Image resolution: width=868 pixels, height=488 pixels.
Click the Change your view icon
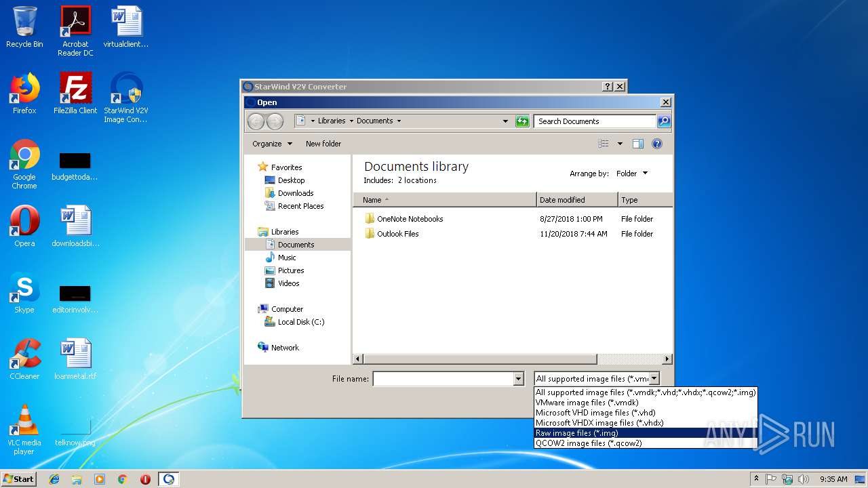(x=603, y=144)
